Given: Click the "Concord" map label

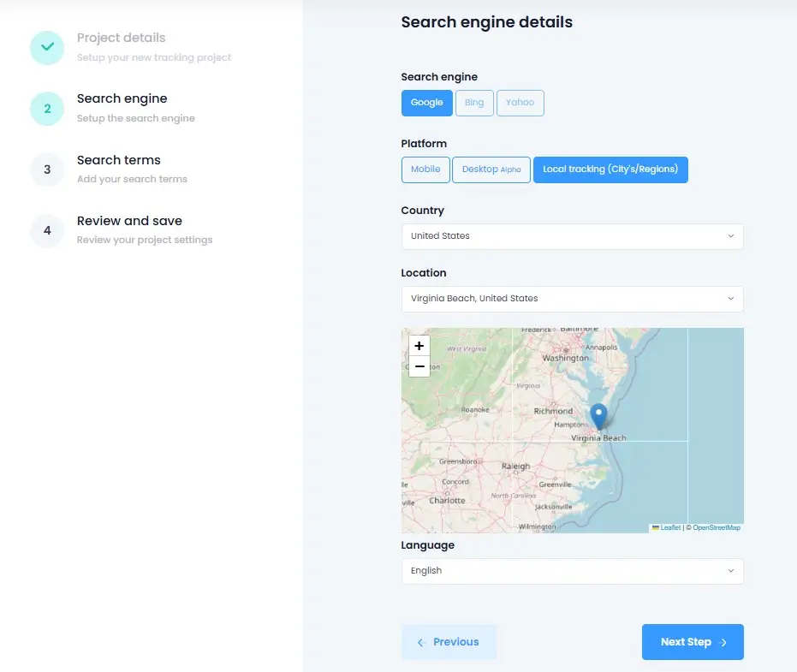Looking at the screenshot, I should (455, 481).
